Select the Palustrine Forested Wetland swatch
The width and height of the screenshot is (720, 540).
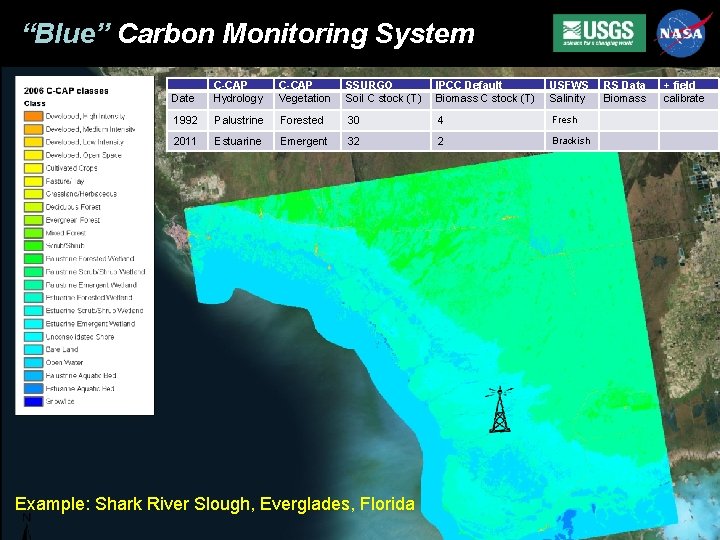tap(34, 259)
